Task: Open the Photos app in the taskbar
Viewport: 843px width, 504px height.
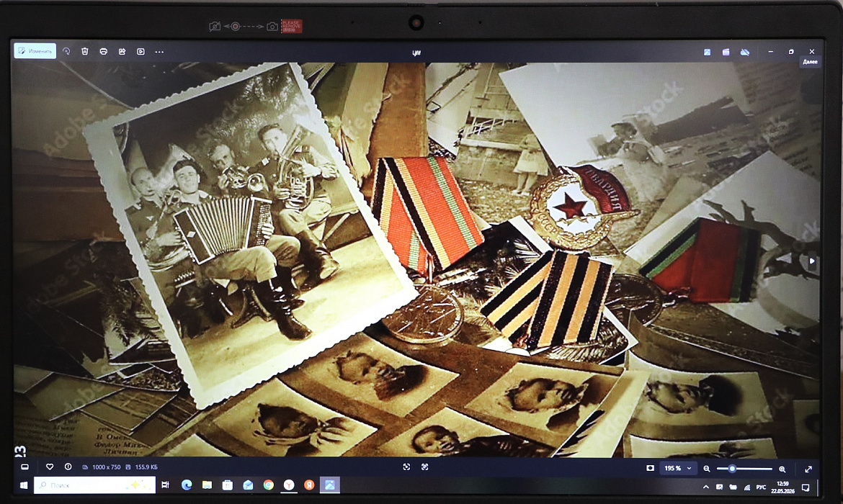Action: [329, 485]
